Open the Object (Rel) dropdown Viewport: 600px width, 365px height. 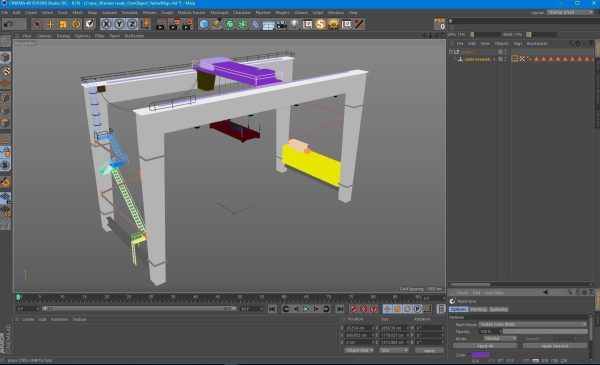(359, 350)
